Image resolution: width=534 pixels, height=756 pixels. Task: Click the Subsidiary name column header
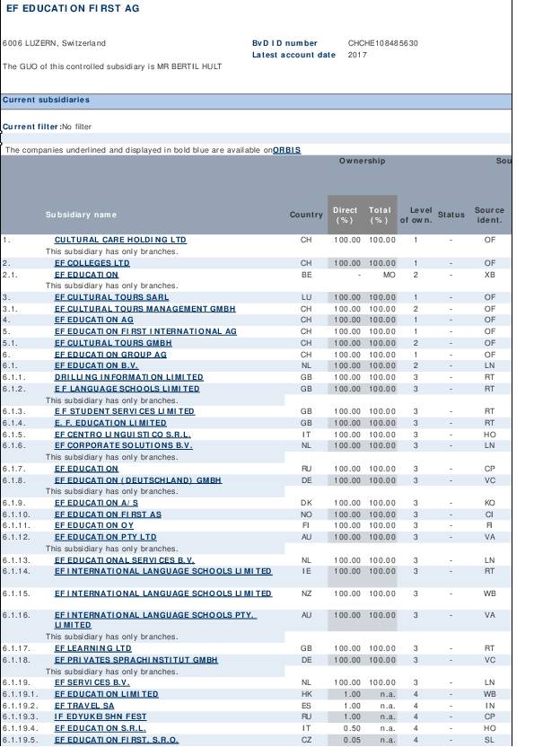tap(81, 215)
